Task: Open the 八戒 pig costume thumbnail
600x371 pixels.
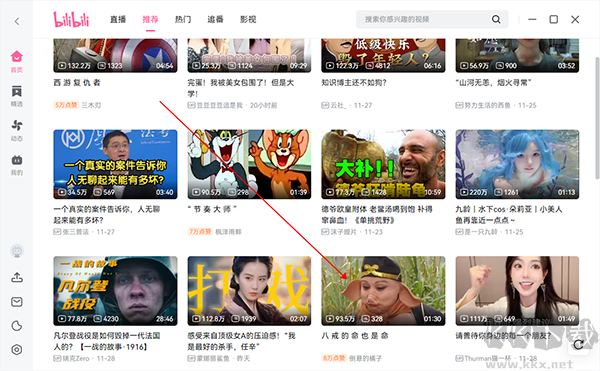Action: pyautogui.click(x=383, y=291)
